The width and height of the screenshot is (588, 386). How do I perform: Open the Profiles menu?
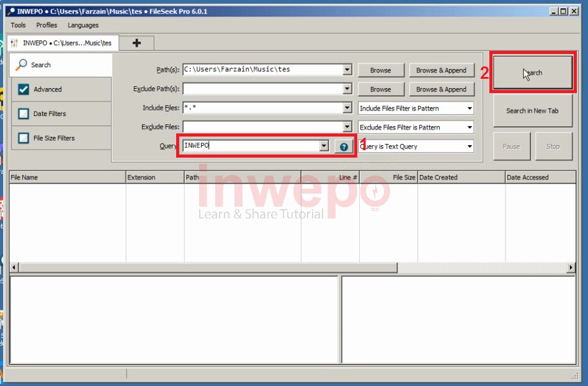47,25
